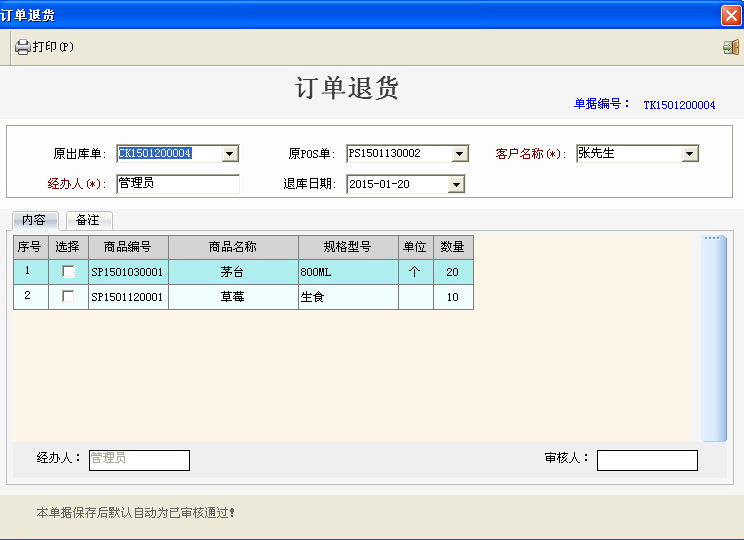This screenshot has height=540, width=744.
Task: Select the quantity cell showing 20
Action: coord(453,272)
